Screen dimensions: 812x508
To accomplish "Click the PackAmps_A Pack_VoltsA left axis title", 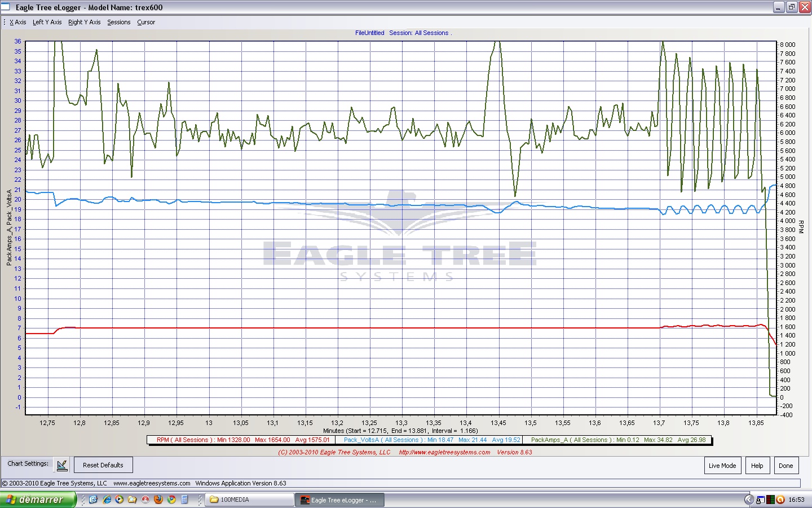I will tap(9, 227).
